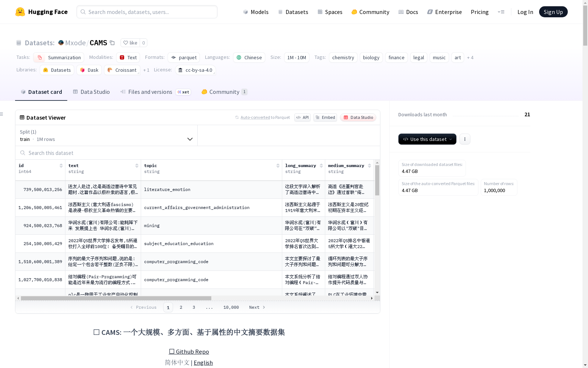Image resolution: width=588 pixels, height=368 pixels.
Task: Select the biology tag
Action: pyautogui.click(x=371, y=57)
